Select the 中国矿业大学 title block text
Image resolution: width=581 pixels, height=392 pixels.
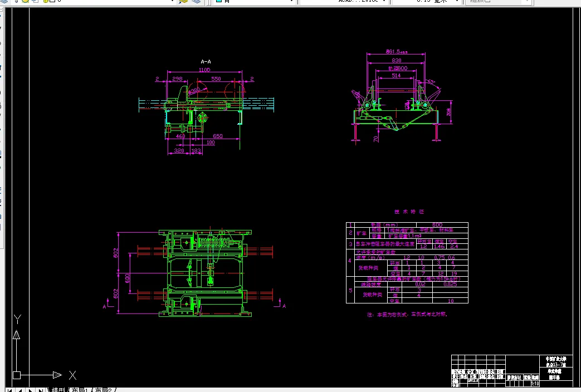pyautogui.click(x=556, y=359)
